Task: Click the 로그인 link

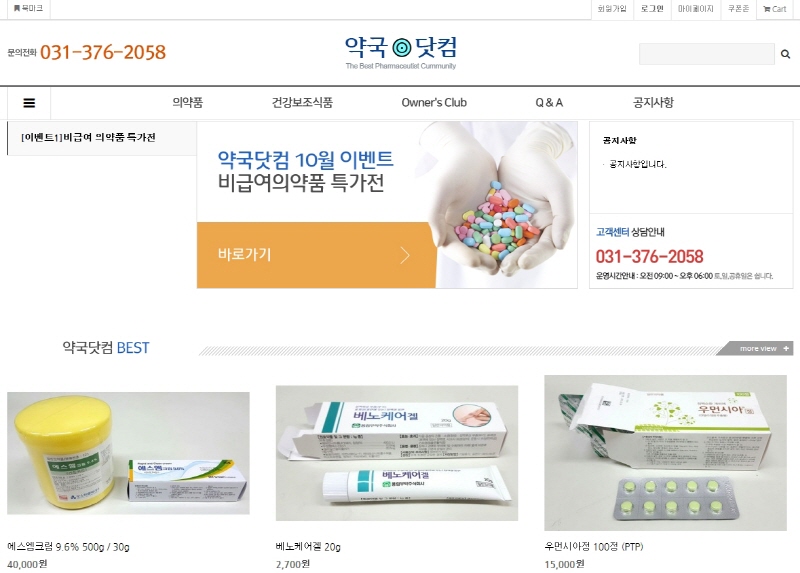Action: click(652, 9)
